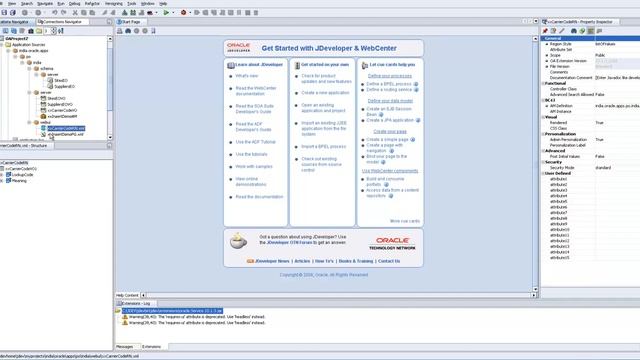The width and height of the screenshot is (640, 360).
Task: Click info icon beside Create a simple page
Action: (x=413, y=140)
